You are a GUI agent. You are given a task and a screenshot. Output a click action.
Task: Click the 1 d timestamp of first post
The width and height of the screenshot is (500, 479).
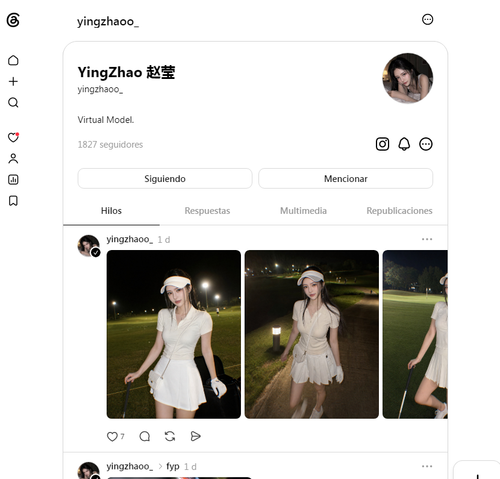164,240
